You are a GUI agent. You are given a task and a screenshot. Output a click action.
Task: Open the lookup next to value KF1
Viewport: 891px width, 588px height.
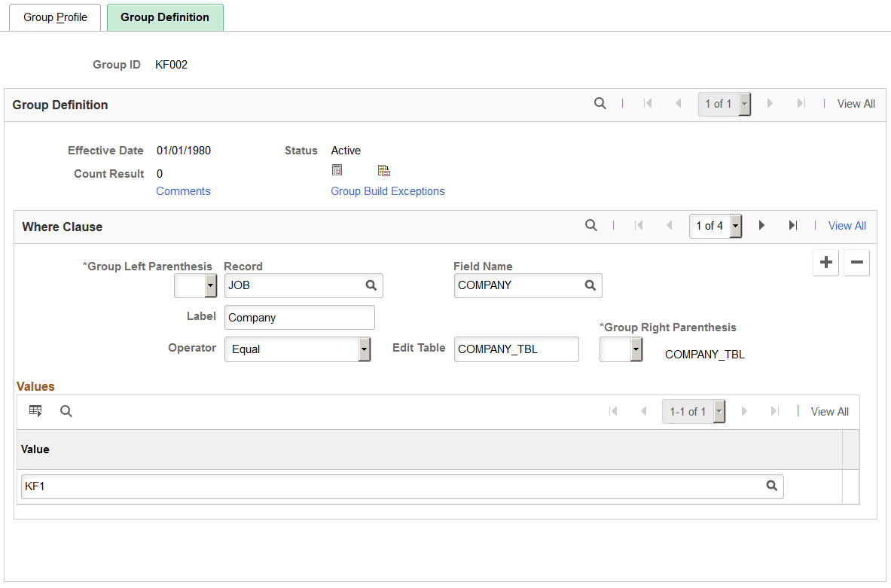(771, 486)
